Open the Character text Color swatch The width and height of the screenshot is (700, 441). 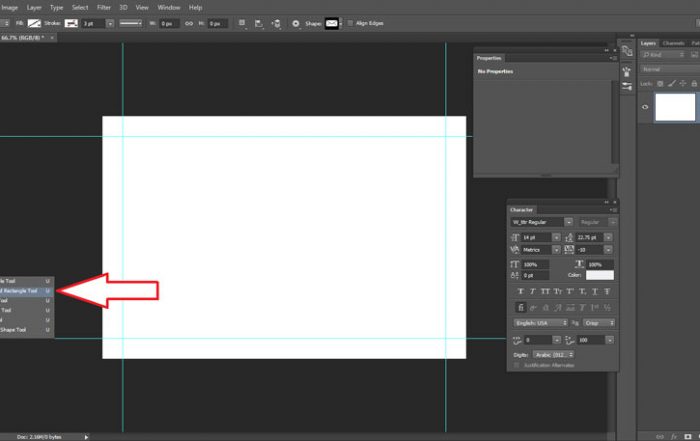tap(600, 275)
